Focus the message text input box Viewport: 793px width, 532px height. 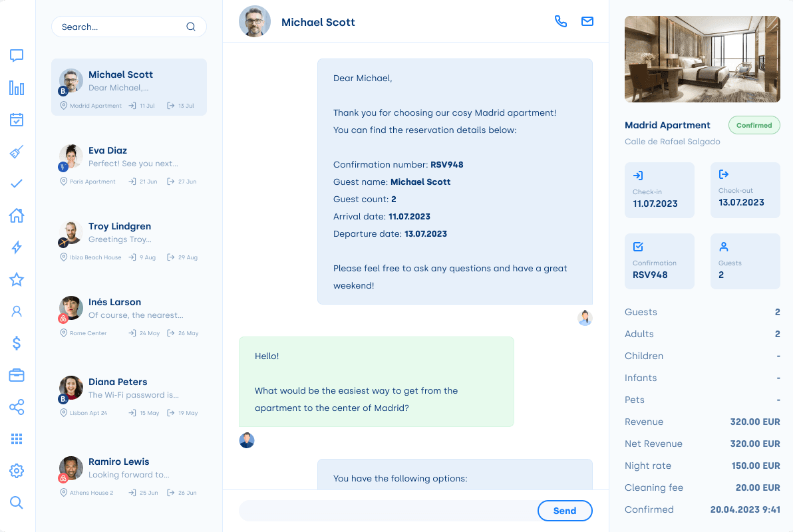386,511
